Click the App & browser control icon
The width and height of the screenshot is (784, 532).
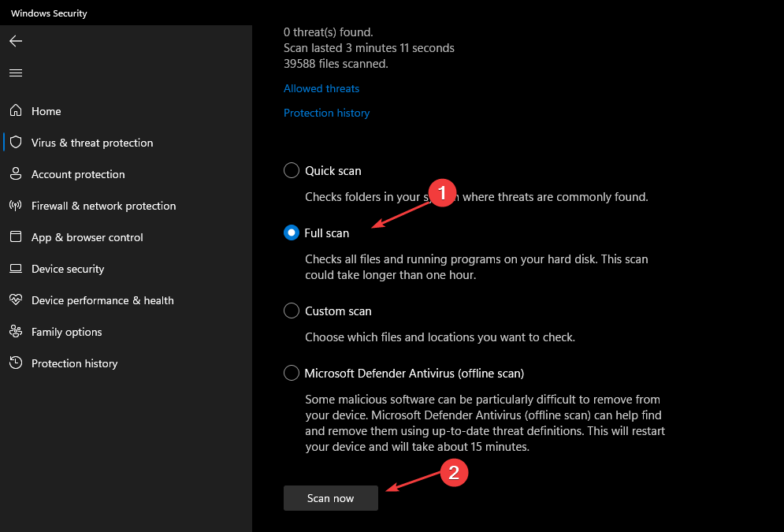point(16,237)
